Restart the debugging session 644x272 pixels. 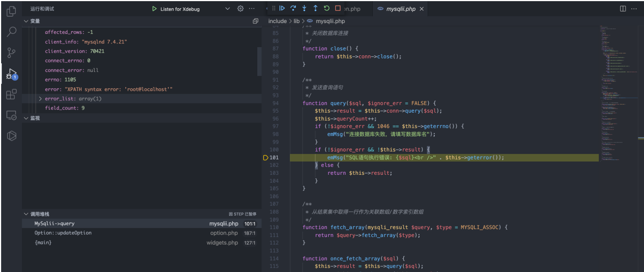click(327, 8)
